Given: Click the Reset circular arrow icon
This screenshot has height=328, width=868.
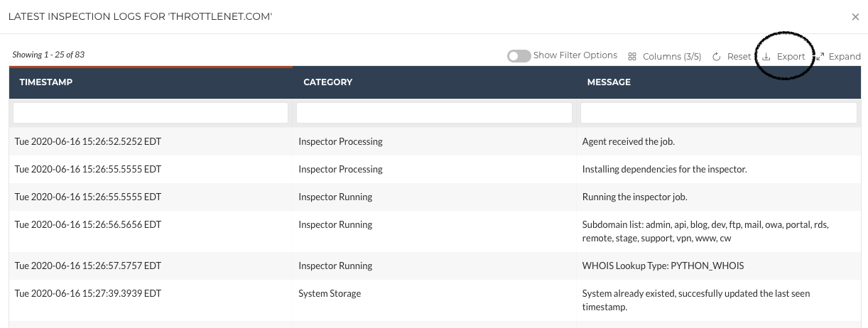Looking at the screenshot, I should [717, 57].
